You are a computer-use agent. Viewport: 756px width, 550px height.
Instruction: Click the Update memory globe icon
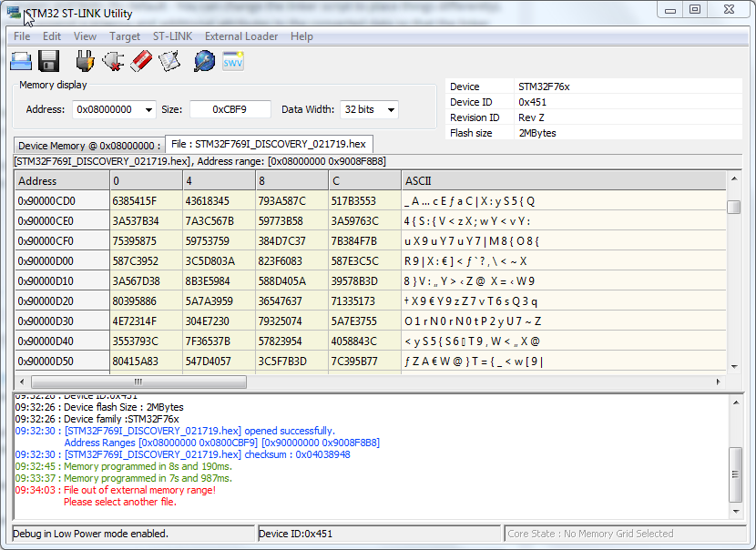point(204,61)
